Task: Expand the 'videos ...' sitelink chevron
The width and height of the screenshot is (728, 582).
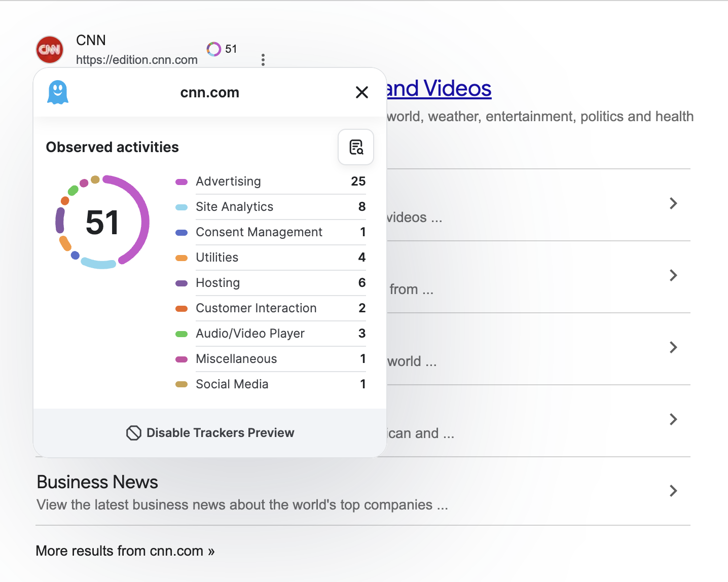Action: (673, 203)
